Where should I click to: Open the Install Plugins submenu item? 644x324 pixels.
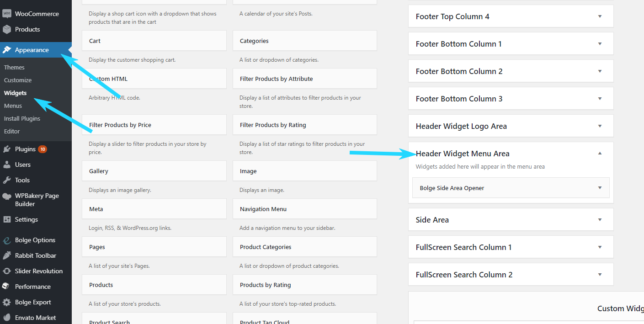[x=22, y=118]
